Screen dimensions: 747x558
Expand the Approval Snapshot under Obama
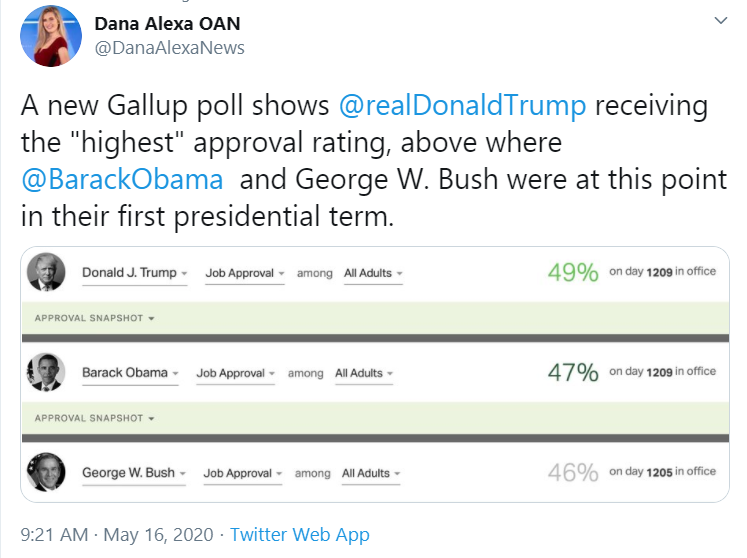[x=95, y=418]
